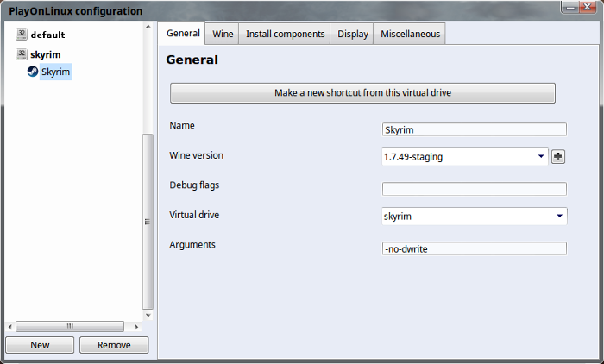Open the Miscellaneous tab

[x=410, y=34]
